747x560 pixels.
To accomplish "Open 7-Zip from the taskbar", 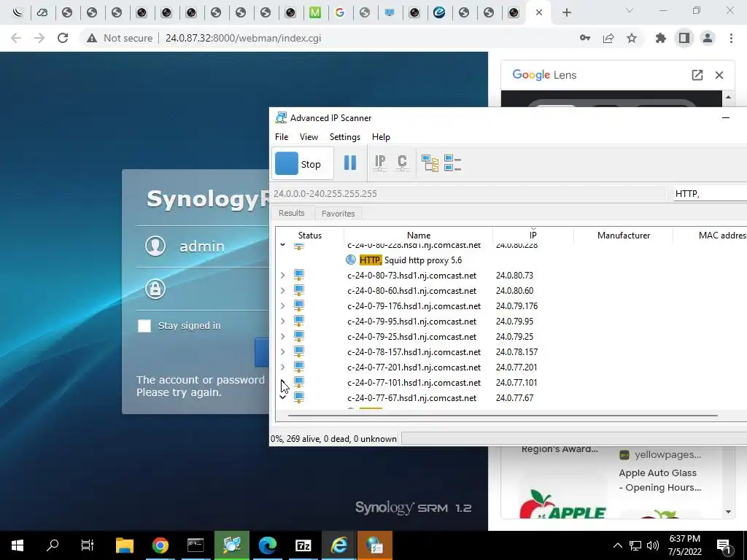I will 303,545.
